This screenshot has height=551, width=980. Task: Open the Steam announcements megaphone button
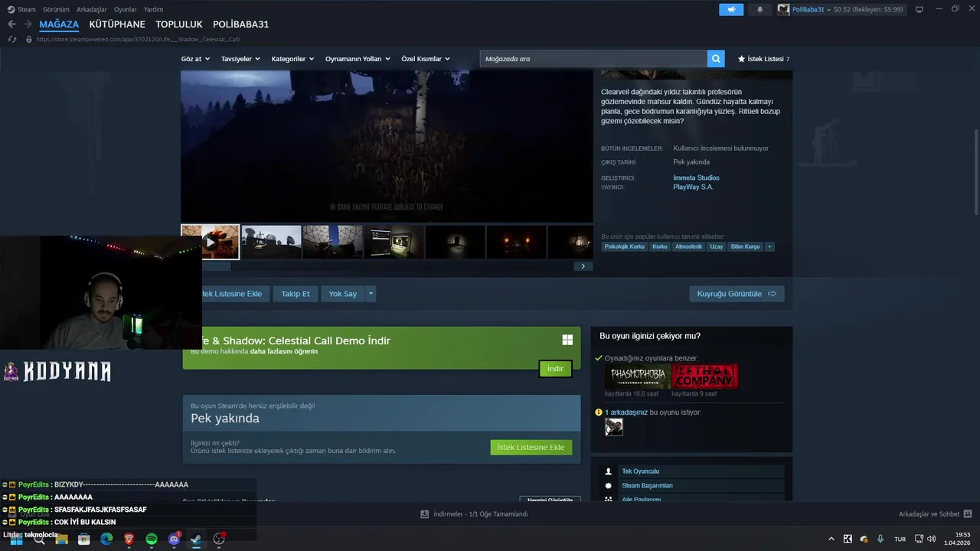(x=731, y=9)
